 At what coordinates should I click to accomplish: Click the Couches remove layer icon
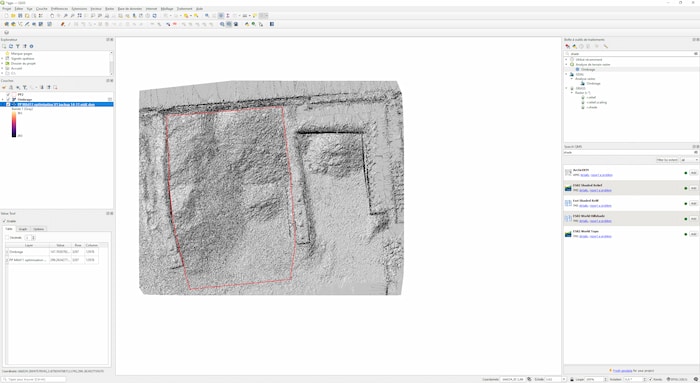55,87
